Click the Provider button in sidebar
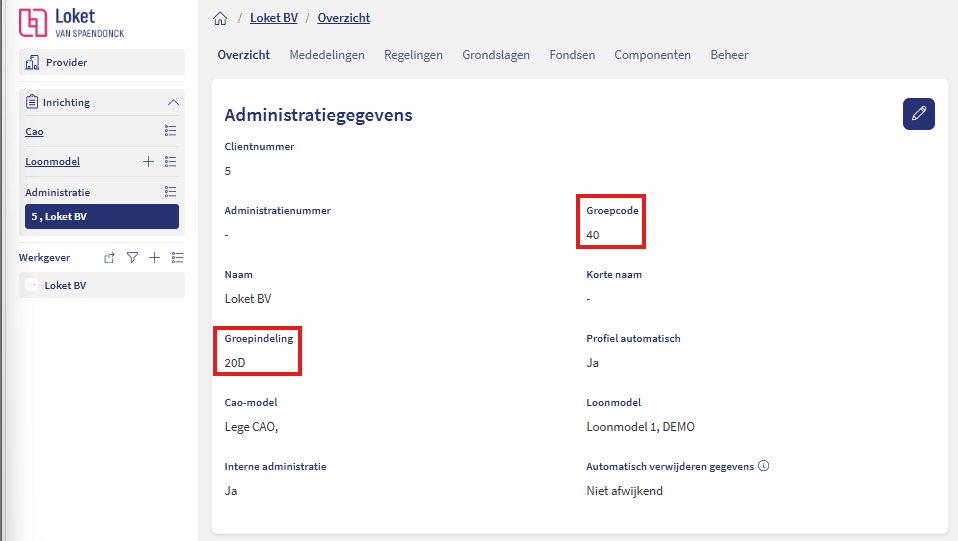This screenshot has height=541, width=958. [101, 62]
